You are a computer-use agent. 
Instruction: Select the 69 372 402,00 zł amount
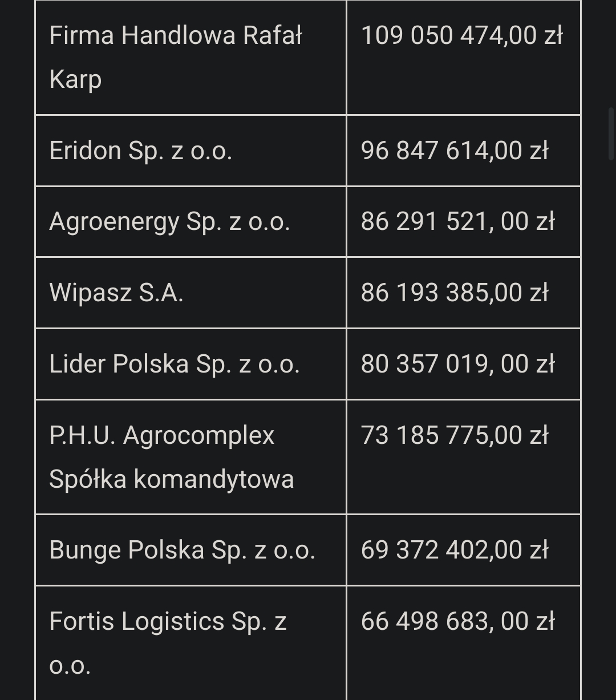click(455, 550)
